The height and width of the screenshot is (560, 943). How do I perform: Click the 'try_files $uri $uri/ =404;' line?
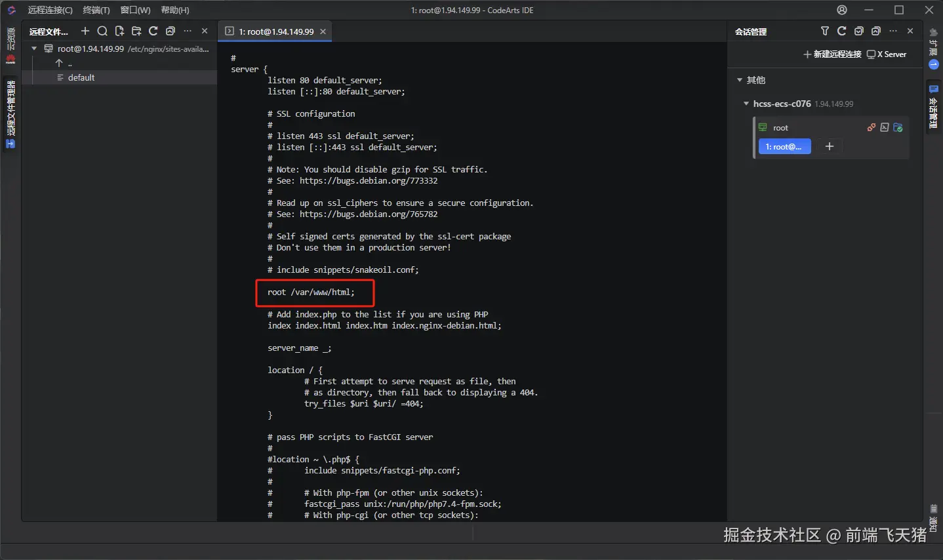(364, 403)
